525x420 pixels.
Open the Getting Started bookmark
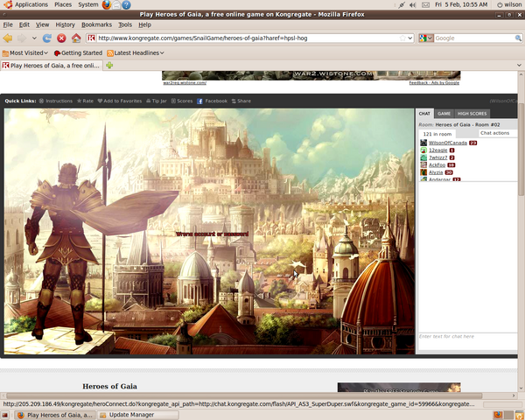(78, 52)
